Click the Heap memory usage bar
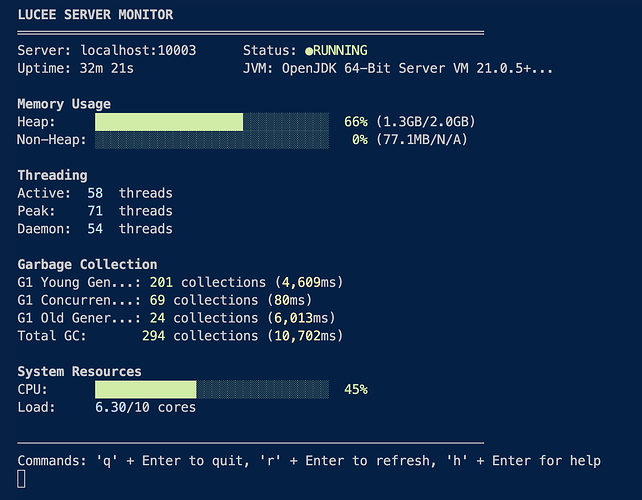Image resolution: width=642 pixels, height=500 pixels. pos(211,122)
